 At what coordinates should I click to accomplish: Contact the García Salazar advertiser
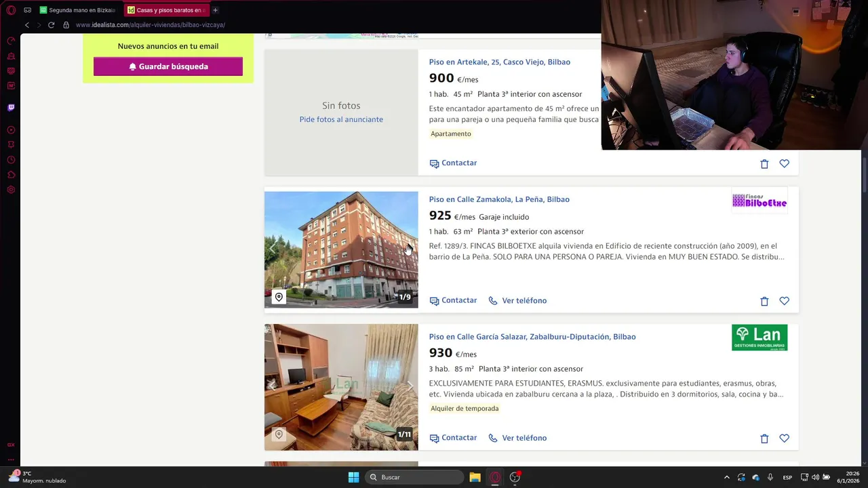[453, 438]
